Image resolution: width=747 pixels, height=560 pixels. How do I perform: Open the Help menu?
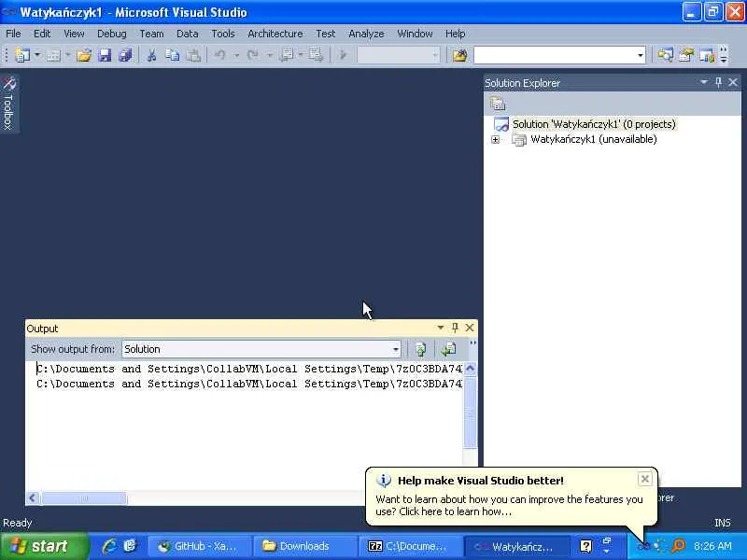[x=455, y=34]
